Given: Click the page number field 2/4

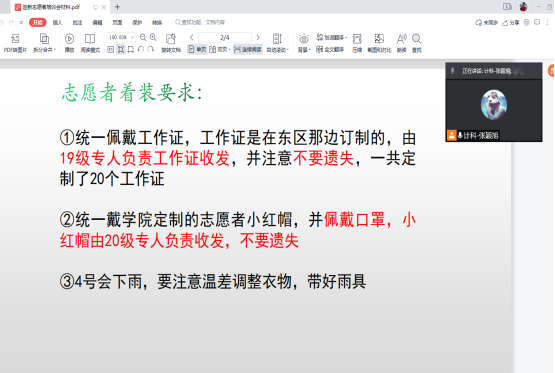Looking at the screenshot, I should tap(225, 37).
